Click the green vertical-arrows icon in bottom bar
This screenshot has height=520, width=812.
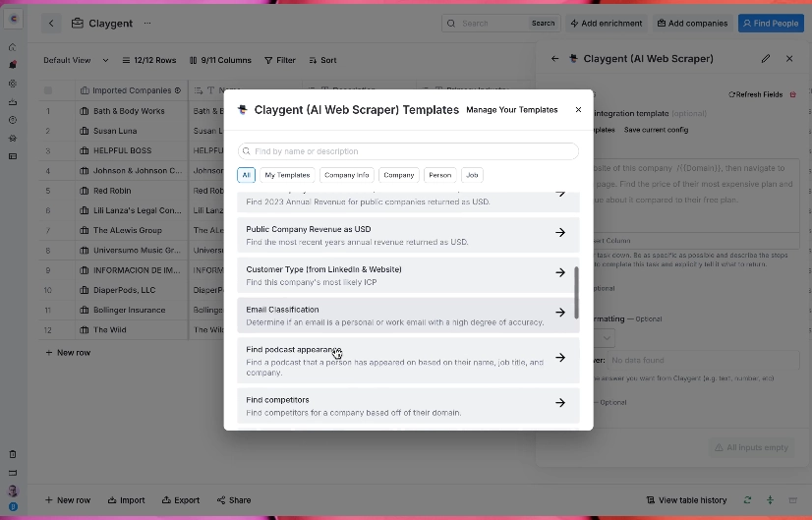(770, 499)
